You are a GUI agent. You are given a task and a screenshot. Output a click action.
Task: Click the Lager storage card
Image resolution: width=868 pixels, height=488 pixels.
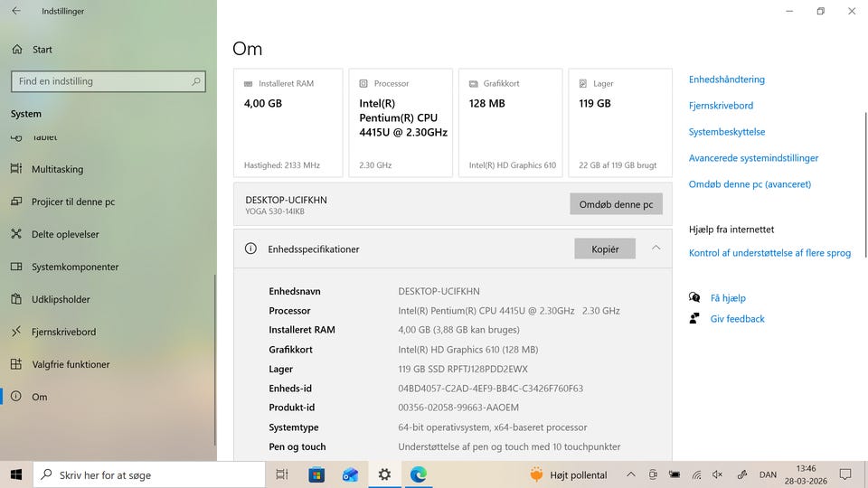(620, 123)
